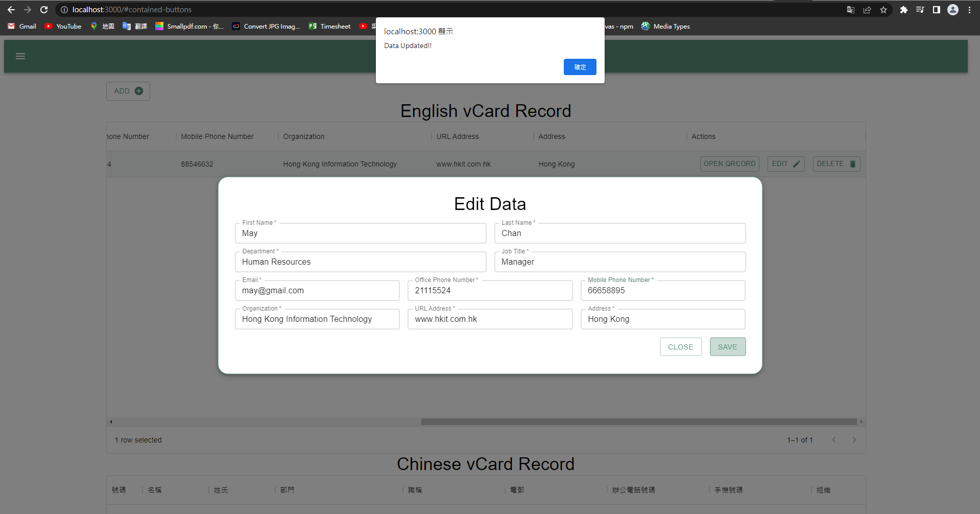
Task: Click CLOSE in the Edit Data dialog
Action: click(x=681, y=347)
